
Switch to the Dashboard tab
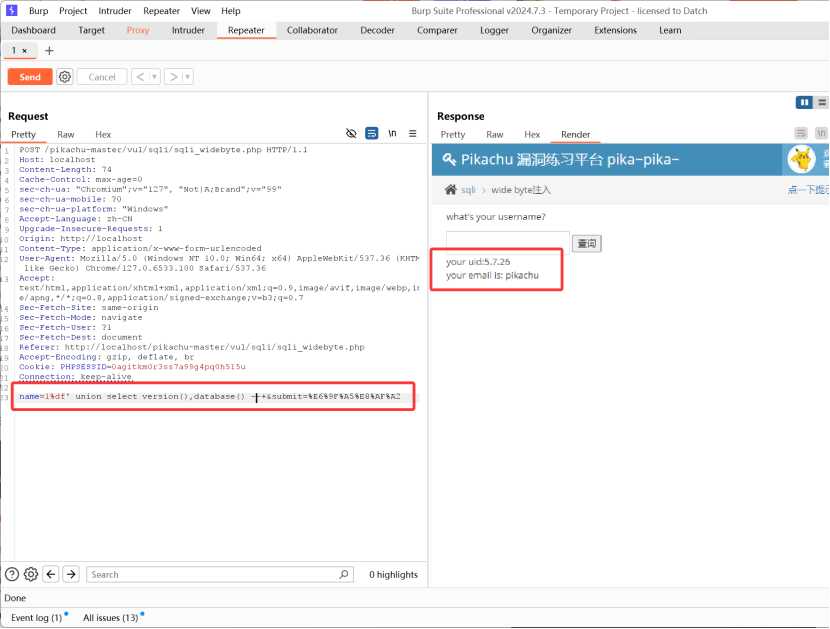(33, 30)
